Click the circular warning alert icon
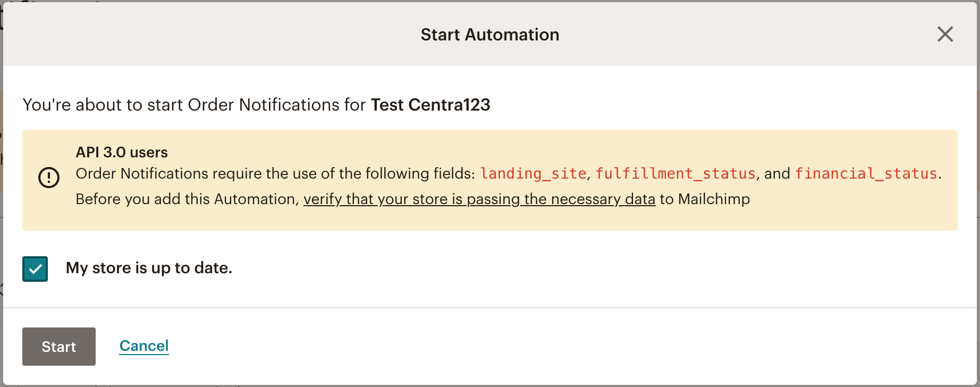Viewport: 980px width, 387px height. coord(48,178)
